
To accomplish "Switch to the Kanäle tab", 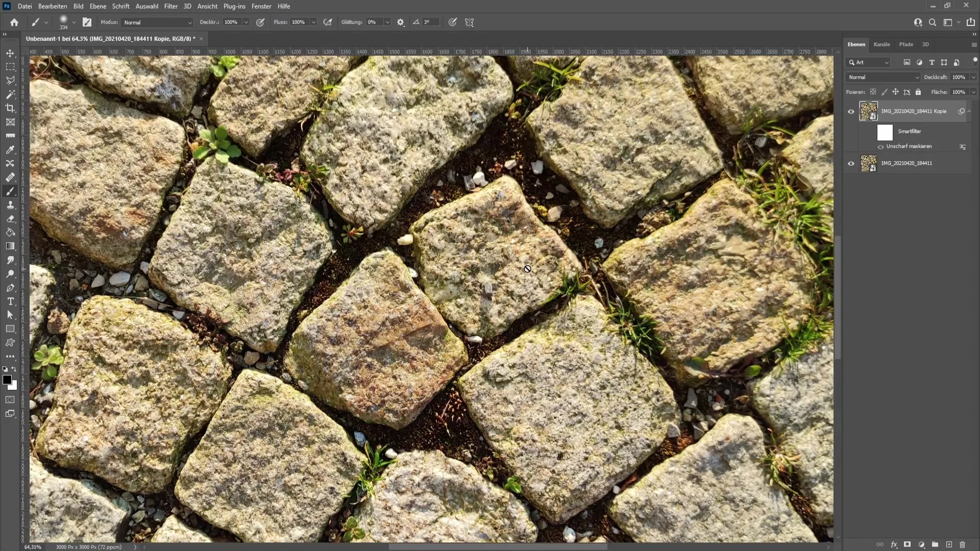I will pos(881,44).
